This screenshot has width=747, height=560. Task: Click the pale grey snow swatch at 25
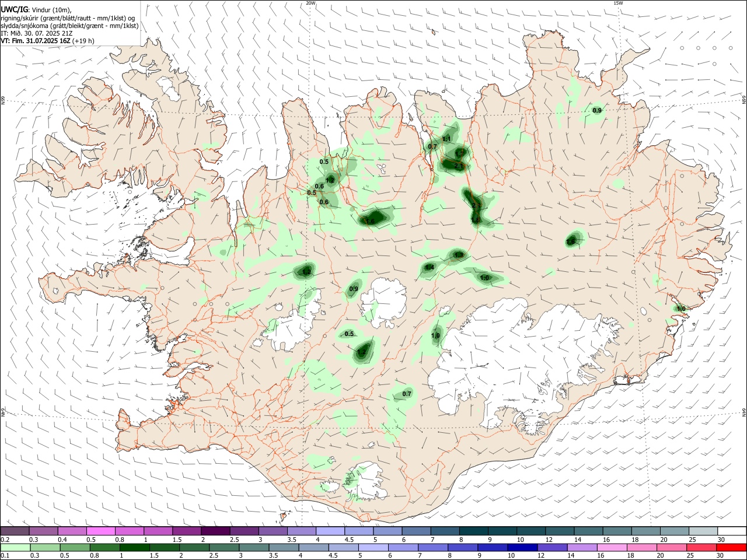pyautogui.click(x=703, y=531)
